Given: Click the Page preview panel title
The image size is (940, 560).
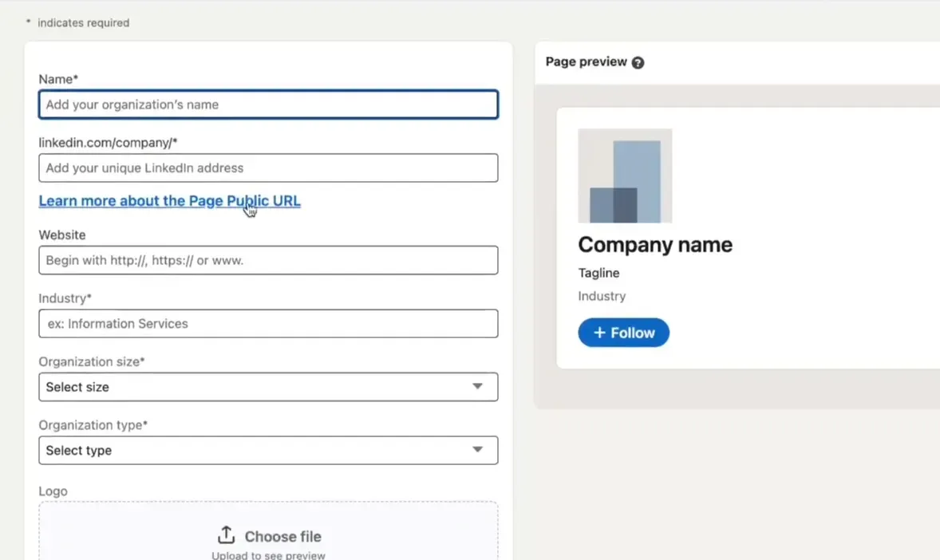Looking at the screenshot, I should point(586,62).
